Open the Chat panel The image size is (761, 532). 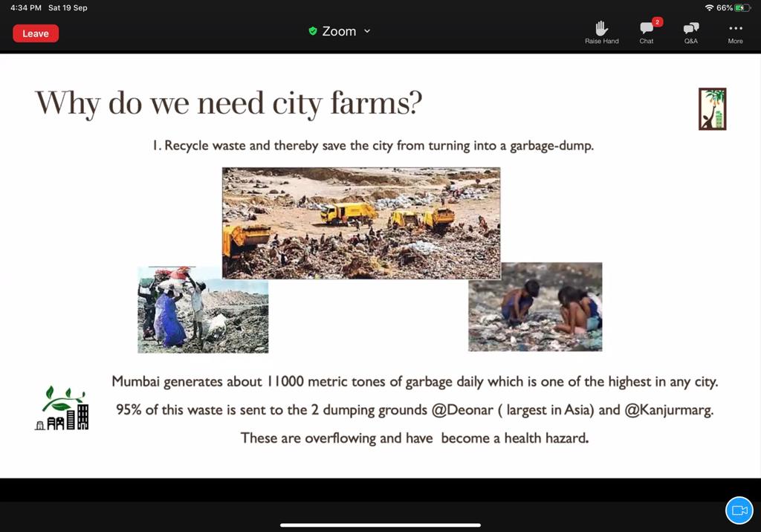pos(647,33)
